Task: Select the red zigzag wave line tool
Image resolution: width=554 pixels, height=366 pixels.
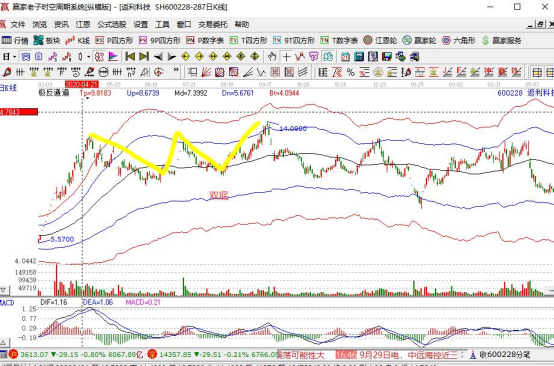Action: (300, 57)
